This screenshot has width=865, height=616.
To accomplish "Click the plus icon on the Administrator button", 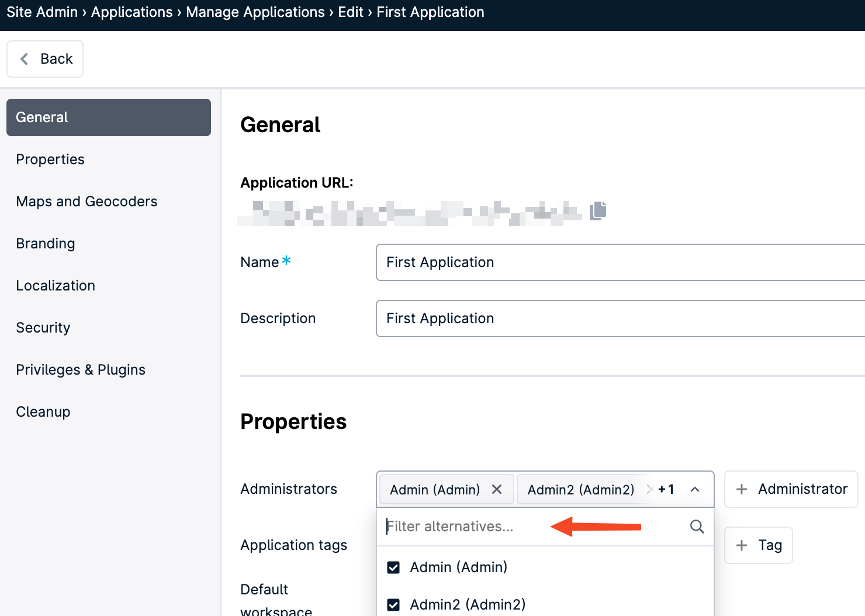I will pos(741,489).
